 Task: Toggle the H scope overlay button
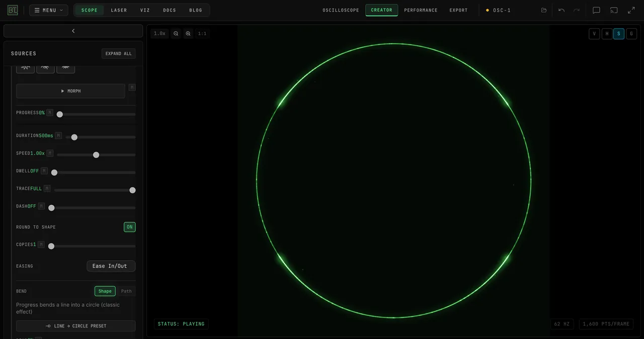coord(607,34)
